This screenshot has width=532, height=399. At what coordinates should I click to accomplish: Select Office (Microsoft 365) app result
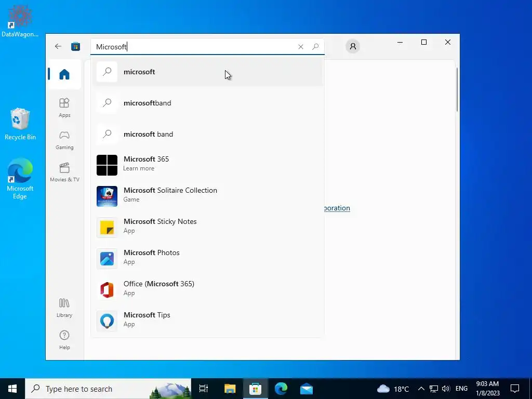point(208,290)
